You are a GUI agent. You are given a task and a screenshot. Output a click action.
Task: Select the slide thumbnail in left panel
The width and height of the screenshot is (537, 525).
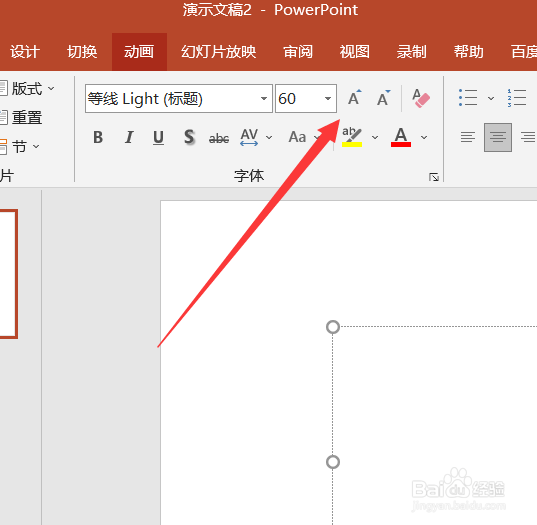click(x=8, y=274)
